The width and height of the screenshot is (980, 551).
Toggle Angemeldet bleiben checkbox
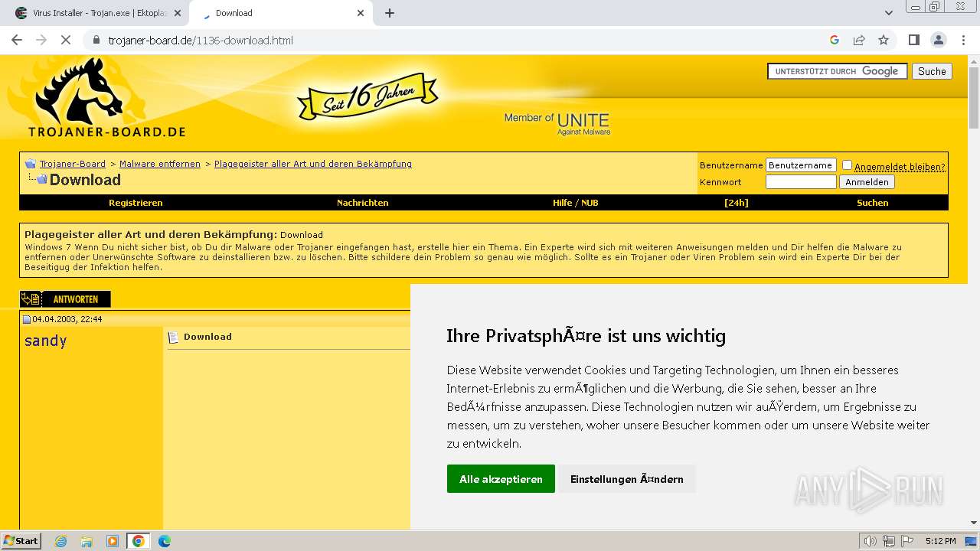click(x=847, y=165)
